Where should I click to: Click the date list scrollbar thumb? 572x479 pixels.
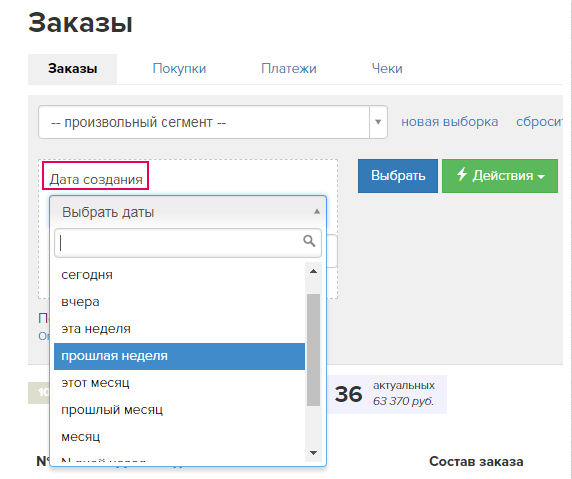[313, 350]
